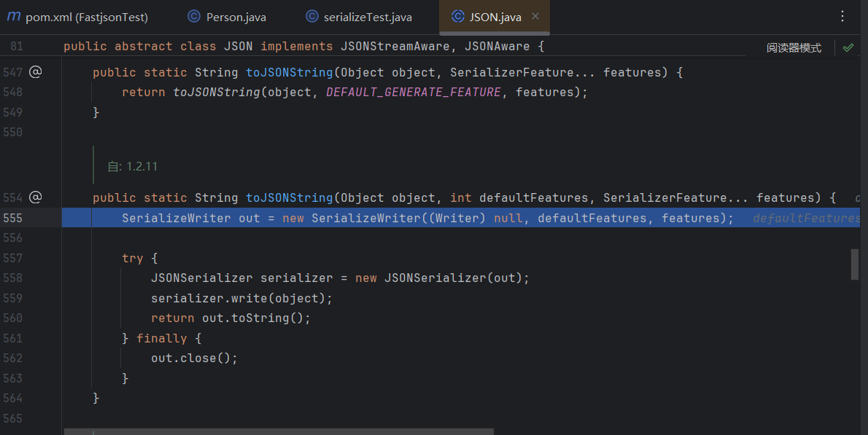Toggle reader mode (阅读器模式)

coord(794,47)
